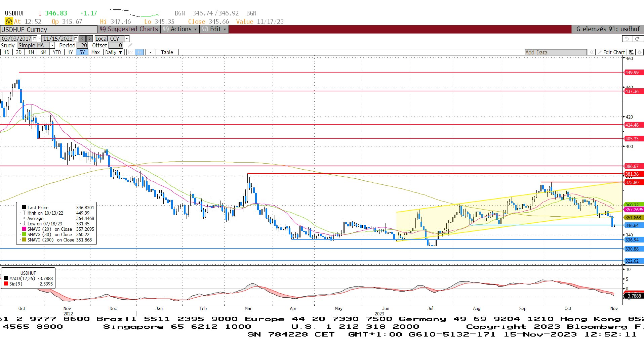
Task: Click the Offset value field
Action: tap(116, 45)
